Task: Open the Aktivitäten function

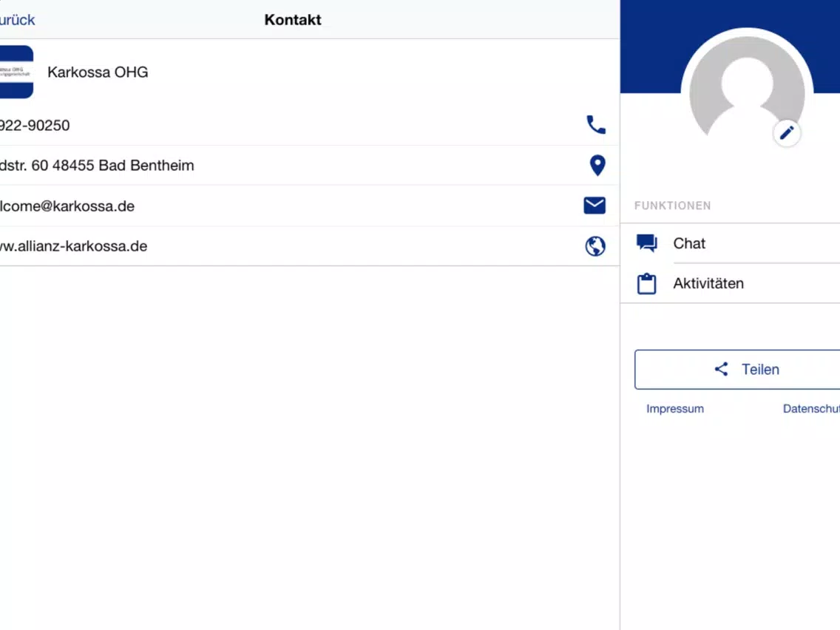Action: (x=730, y=283)
